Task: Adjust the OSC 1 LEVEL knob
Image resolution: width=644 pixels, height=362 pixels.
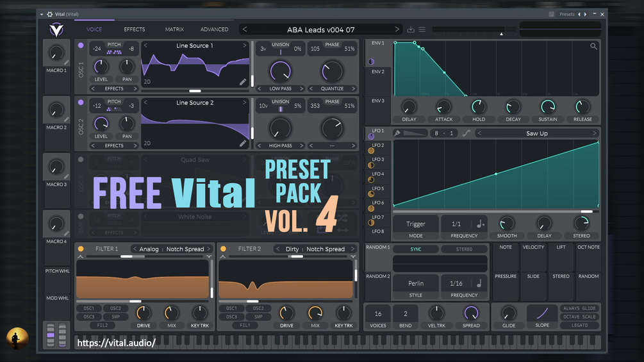Action: [x=101, y=67]
